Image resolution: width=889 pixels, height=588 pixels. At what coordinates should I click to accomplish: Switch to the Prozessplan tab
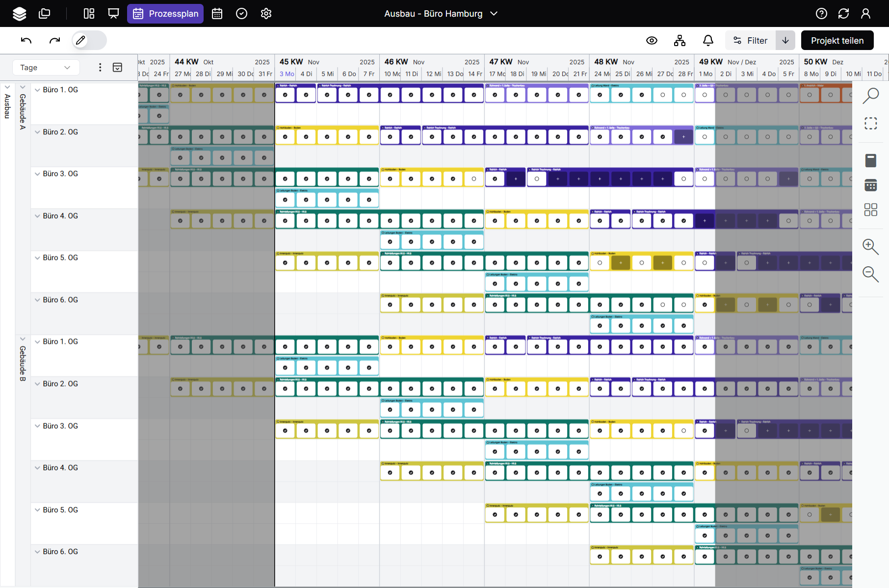tap(165, 14)
